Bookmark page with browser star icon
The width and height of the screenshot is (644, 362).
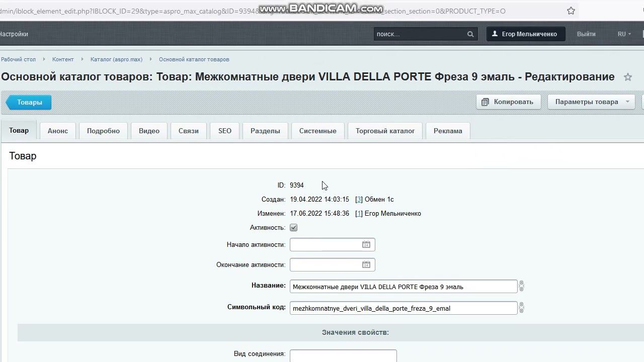(x=571, y=11)
